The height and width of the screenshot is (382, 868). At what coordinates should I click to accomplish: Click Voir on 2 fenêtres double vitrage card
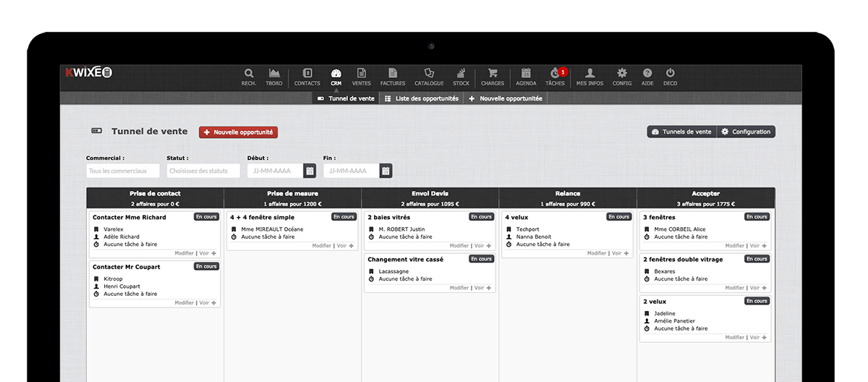754,288
